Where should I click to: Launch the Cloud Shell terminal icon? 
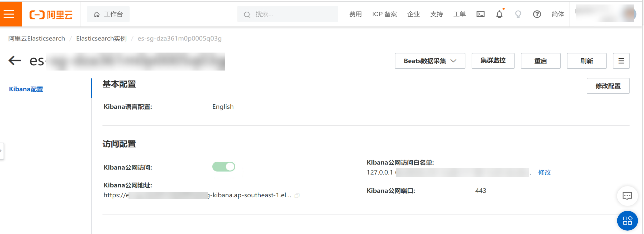tap(480, 14)
